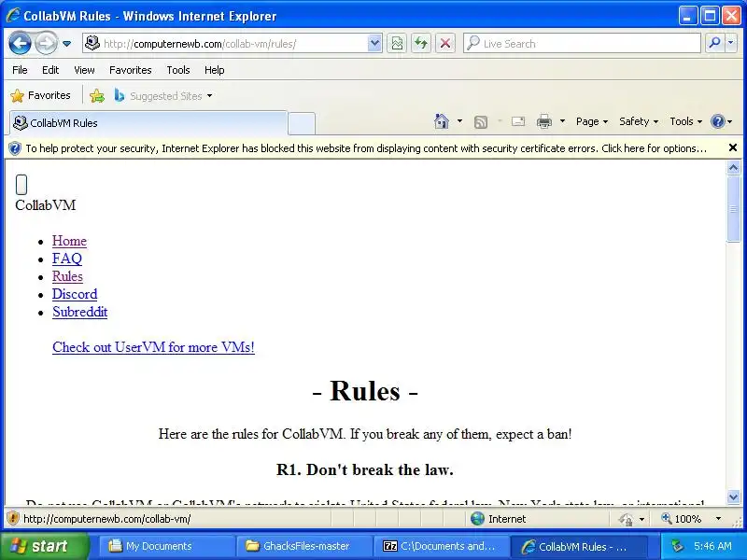Click the magnifier Search button
Image resolution: width=747 pixels, height=560 pixels.
pyautogui.click(x=713, y=43)
